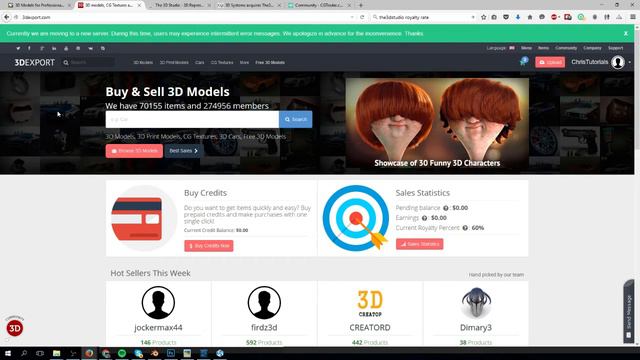Click the browser search box text
The image size is (640, 360).
(x=404, y=17)
